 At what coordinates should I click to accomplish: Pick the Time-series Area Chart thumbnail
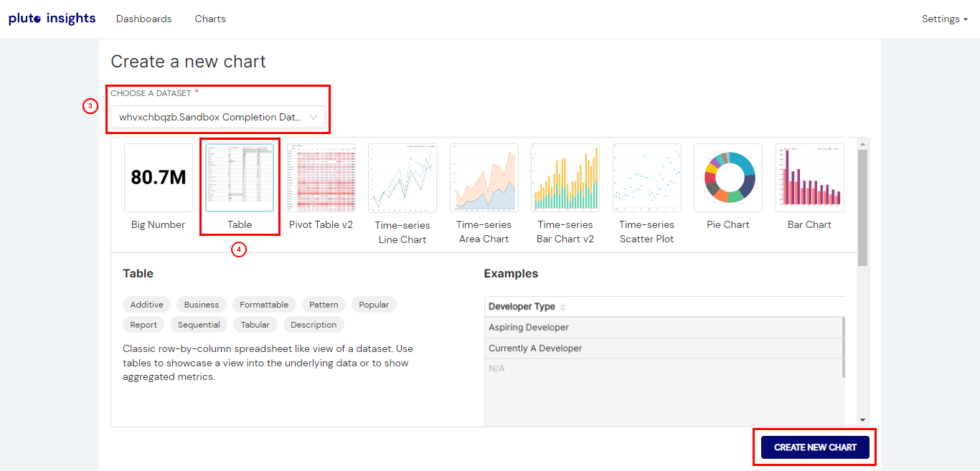pyautogui.click(x=484, y=178)
